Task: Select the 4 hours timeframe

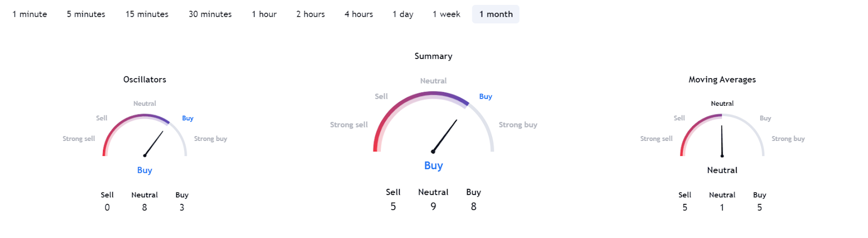Action: tap(359, 14)
